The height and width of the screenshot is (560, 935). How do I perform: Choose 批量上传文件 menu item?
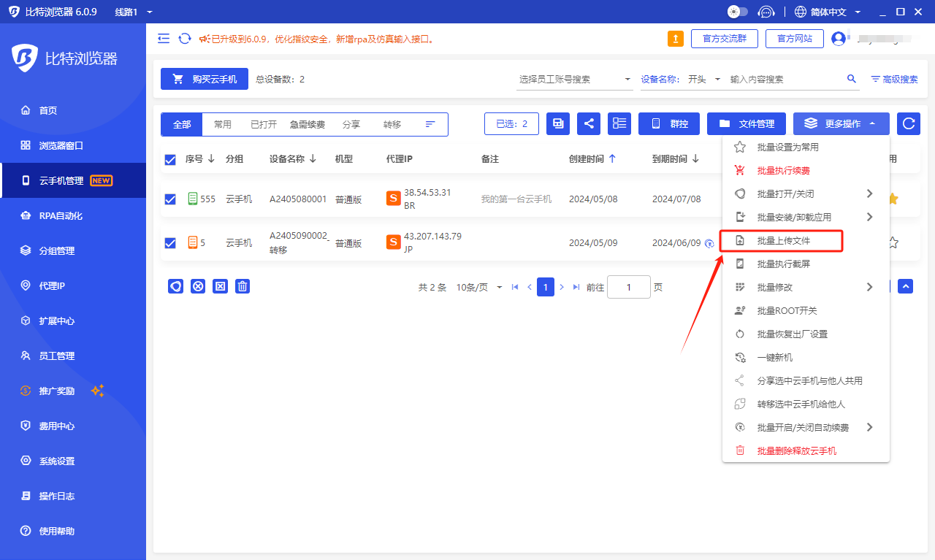pyautogui.click(x=806, y=240)
